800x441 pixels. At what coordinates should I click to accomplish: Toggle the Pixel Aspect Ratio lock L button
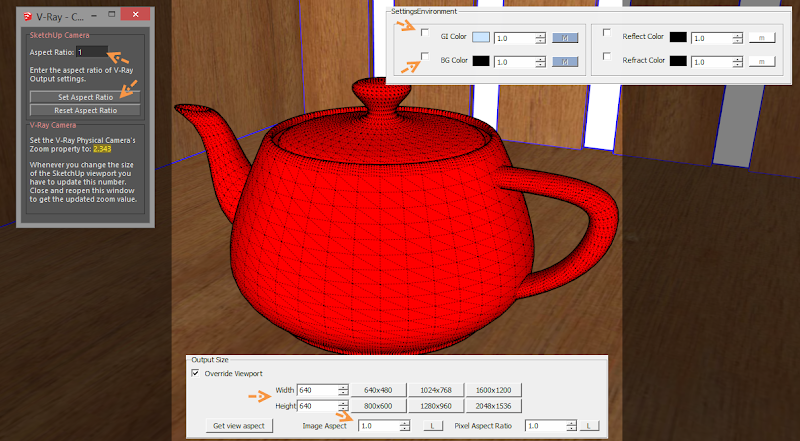click(x=588, y=426)
